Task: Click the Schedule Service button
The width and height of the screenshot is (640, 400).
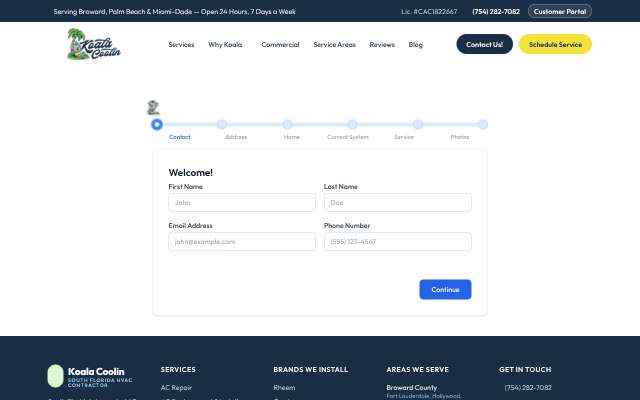Action: pos(556,44)
